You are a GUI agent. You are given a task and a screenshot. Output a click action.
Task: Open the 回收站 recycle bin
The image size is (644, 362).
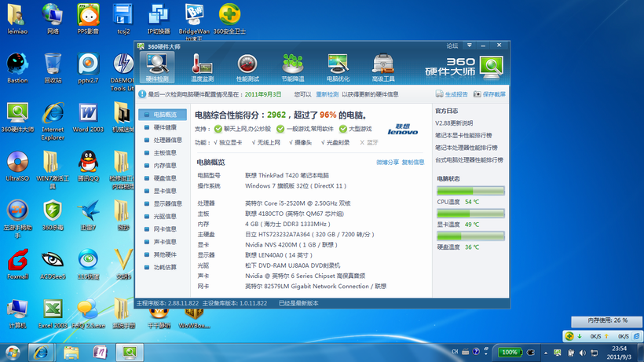pos(53,68)
